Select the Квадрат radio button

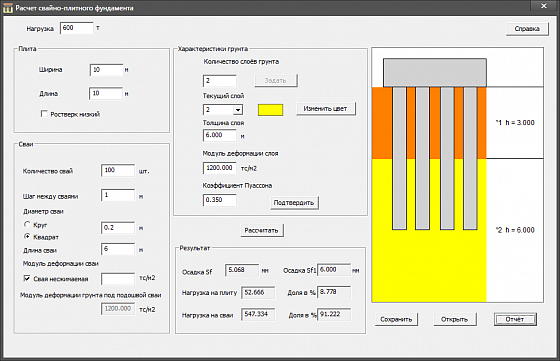click(x=27, y=236)
